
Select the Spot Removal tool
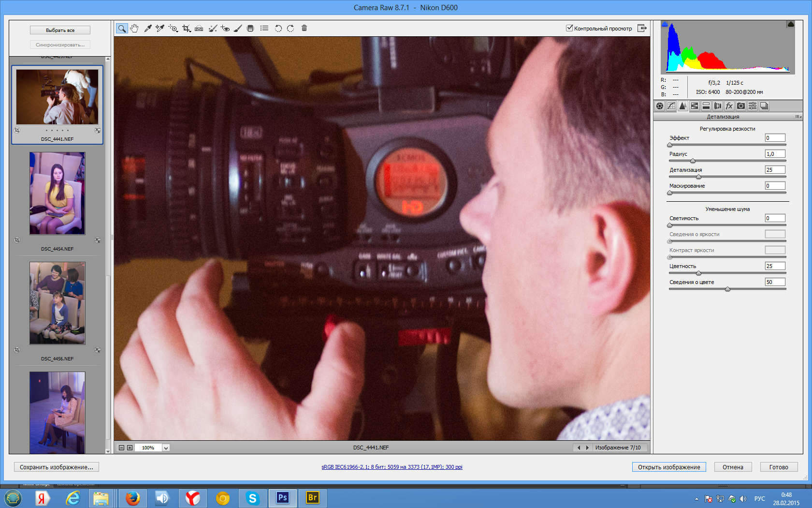(213, 28)
